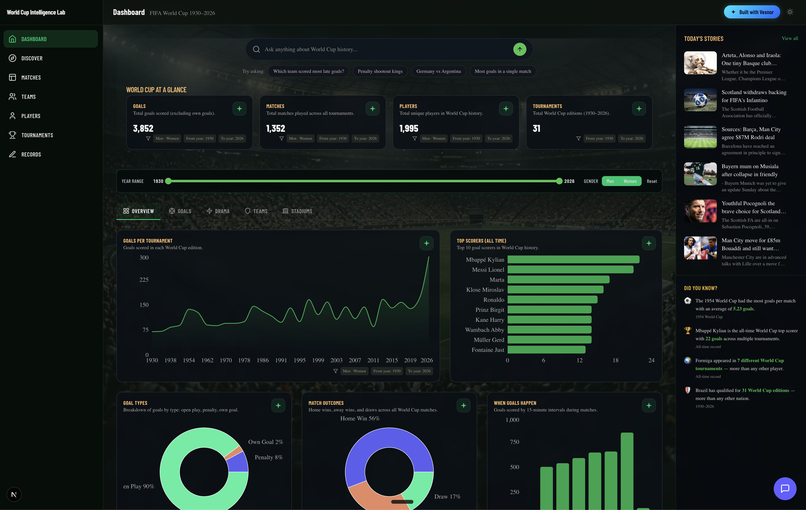This screenshot has width=806, height=510.
Task: Go to the Tournaments section
Action: [x=50, y=135]
